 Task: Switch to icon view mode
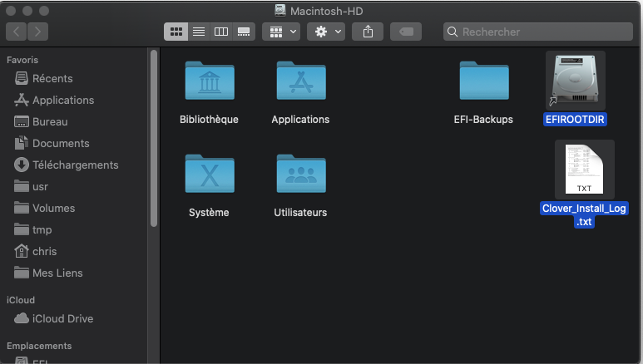(x=176, y=32)
